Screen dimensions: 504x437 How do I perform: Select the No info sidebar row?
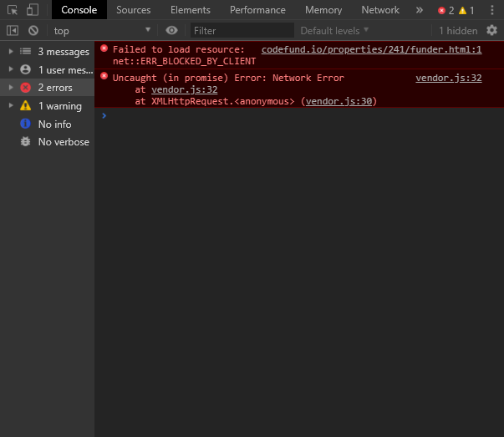tap(48, 124)
